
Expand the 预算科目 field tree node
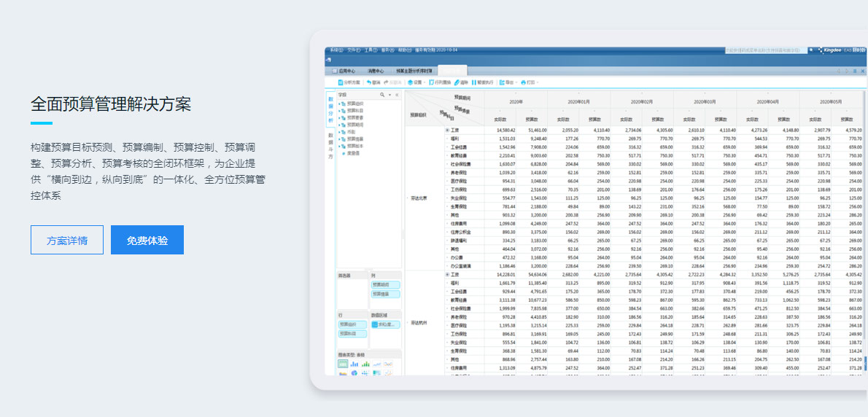tap(339, 111)
